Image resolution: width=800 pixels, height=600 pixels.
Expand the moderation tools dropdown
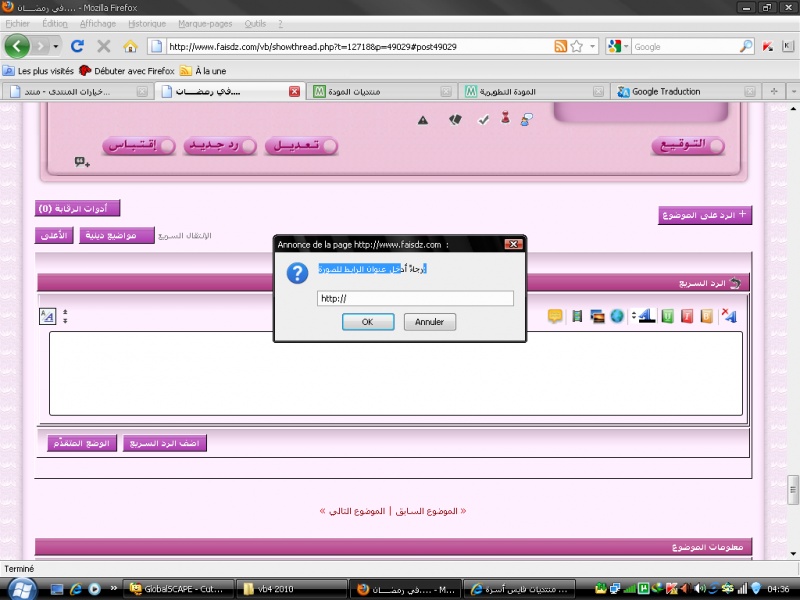(x=78, y=209)
